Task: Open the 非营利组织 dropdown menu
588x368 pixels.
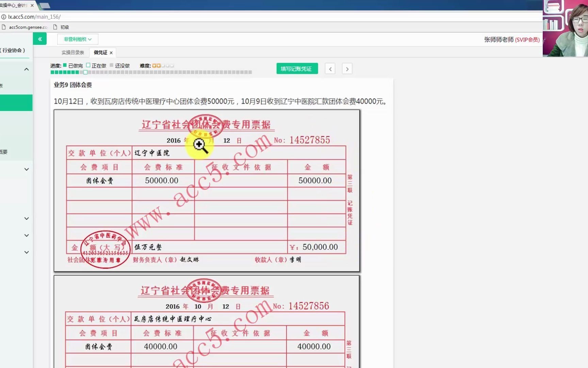Action: (77, 39)
